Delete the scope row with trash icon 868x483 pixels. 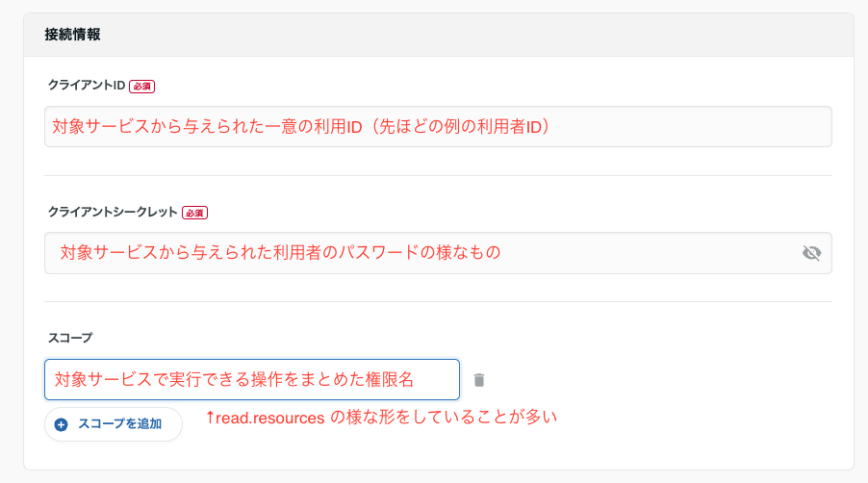[x=479, y=380]
